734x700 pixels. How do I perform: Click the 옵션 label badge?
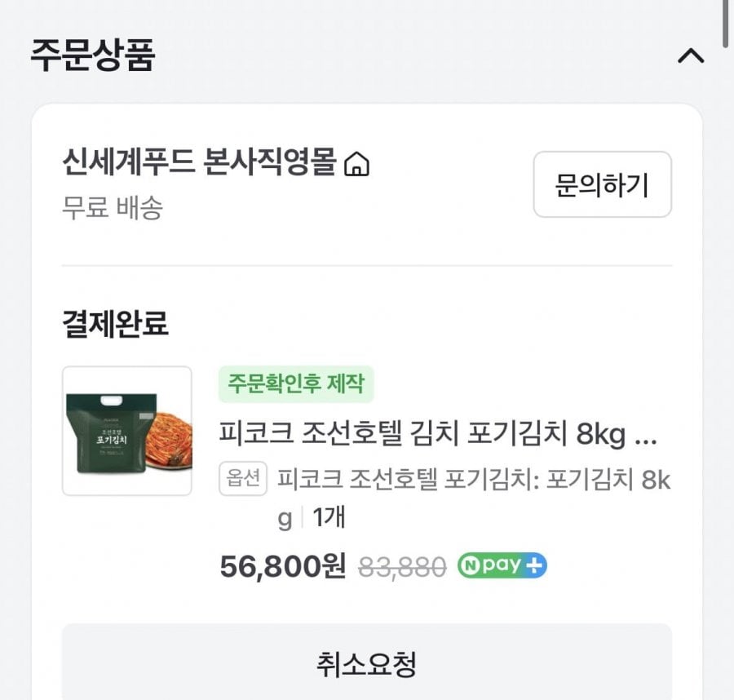click(244, 479)
